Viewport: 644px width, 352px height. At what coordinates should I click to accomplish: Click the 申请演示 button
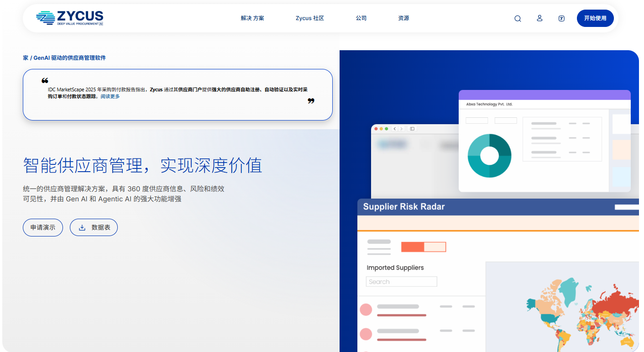pyautogui.click(x=42, y=227)
